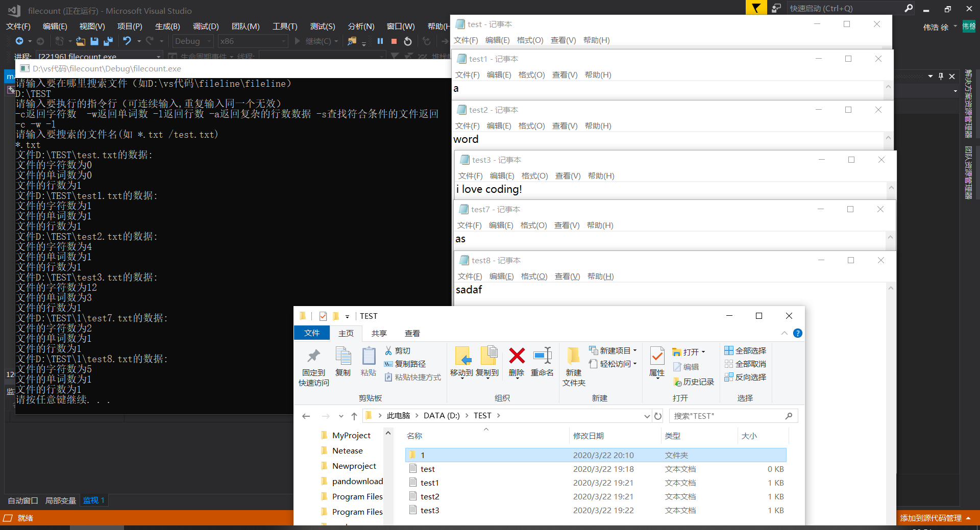
Task: Switch to the Locals tab in Visual Studio
Action: 60,500
